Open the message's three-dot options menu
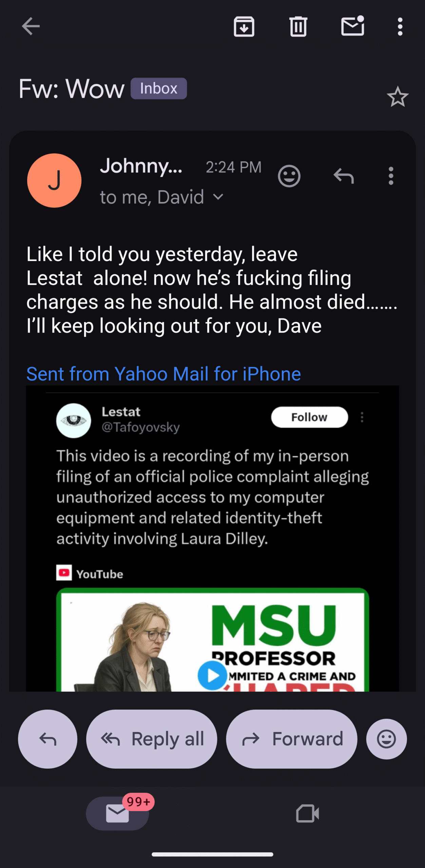The width and height of the screenshot is (425, 868). 391,176
